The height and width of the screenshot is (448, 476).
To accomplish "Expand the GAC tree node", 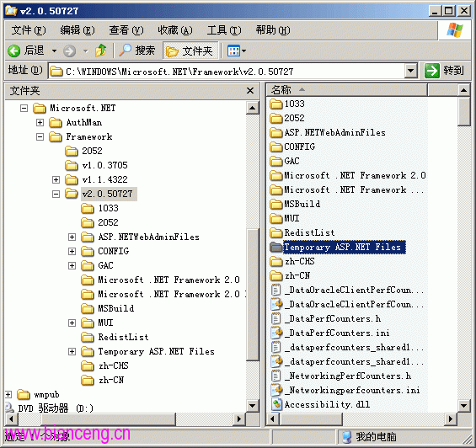I will [72, 265].
